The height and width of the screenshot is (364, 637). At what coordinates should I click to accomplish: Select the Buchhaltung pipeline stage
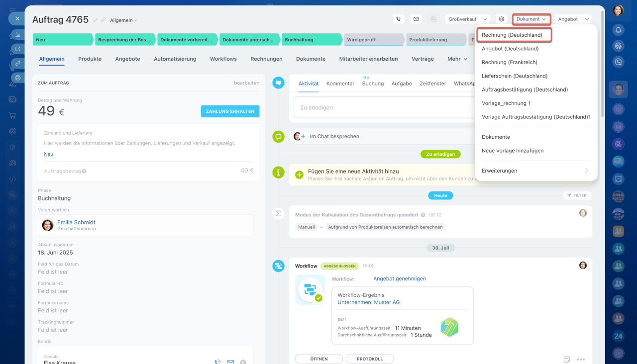[311, 40]
